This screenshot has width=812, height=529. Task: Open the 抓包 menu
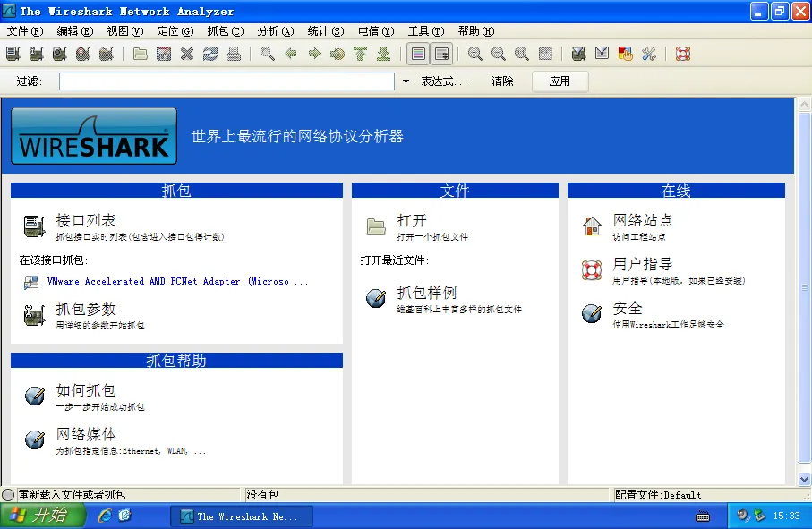[225, 30]
